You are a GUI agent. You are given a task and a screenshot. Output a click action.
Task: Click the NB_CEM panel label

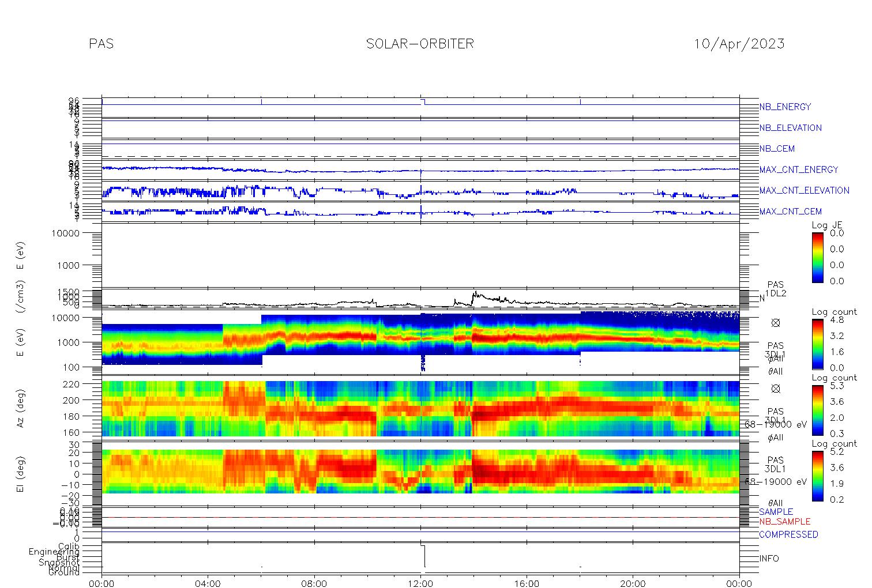777,149
